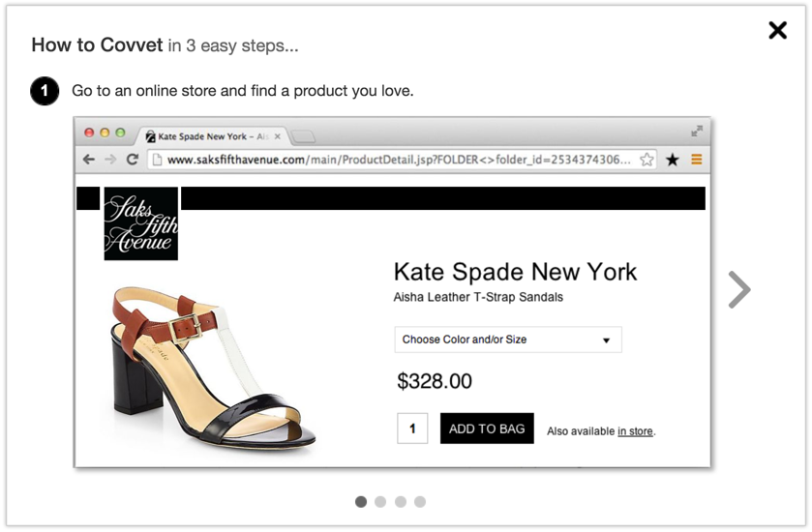Close the Kate Spade browser tab
This screenshot has width=812, height=532.
(x=278, y=137)
